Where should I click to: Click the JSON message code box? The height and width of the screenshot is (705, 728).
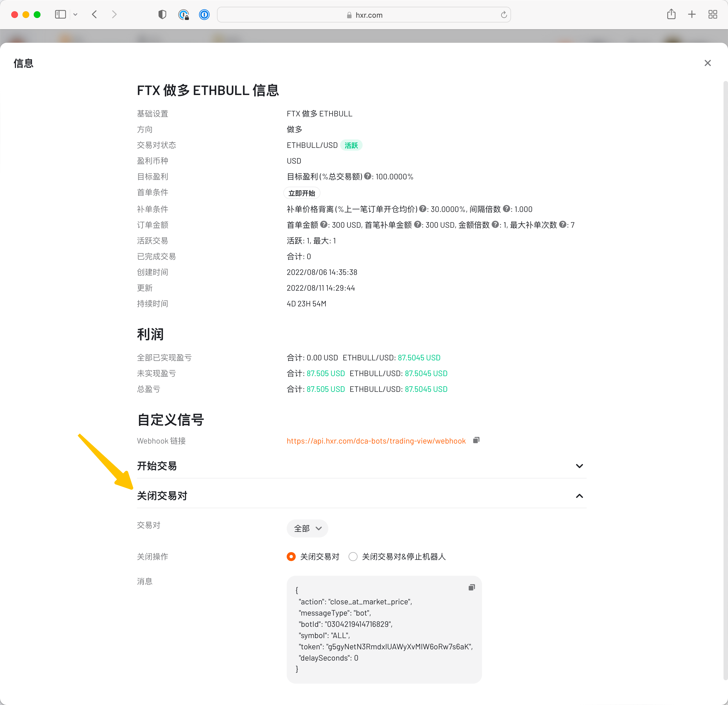[384, 629]
